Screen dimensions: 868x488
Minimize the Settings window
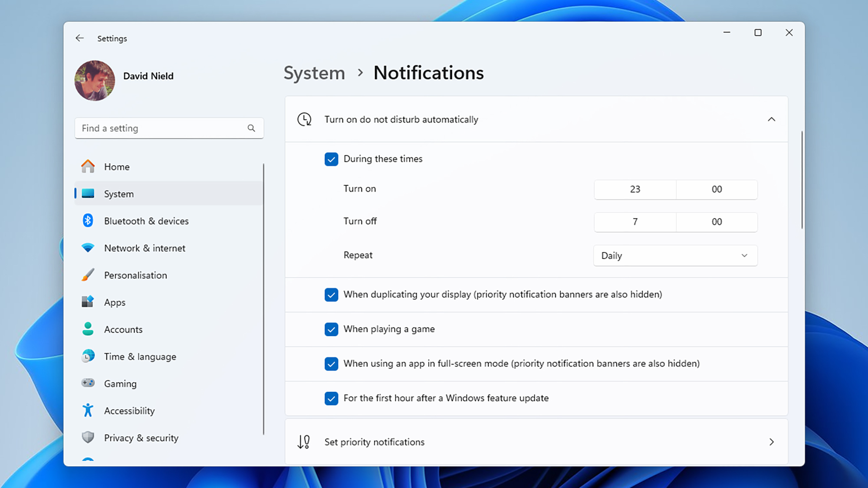click(727, 33)
